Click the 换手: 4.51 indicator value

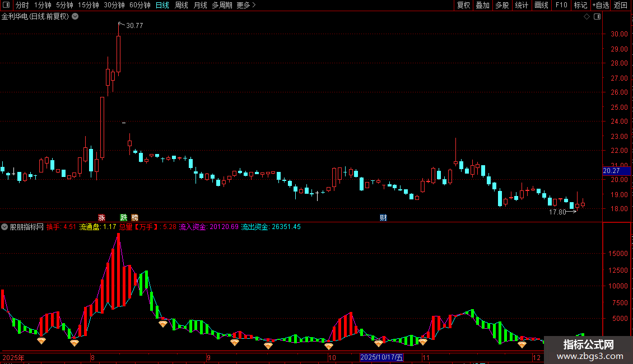point(61,227)
